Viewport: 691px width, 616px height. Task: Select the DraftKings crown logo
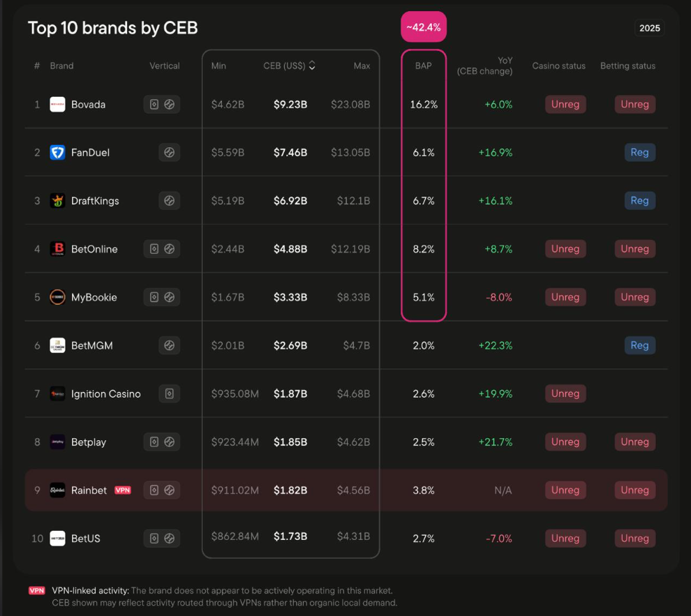[x=57, y=201]
